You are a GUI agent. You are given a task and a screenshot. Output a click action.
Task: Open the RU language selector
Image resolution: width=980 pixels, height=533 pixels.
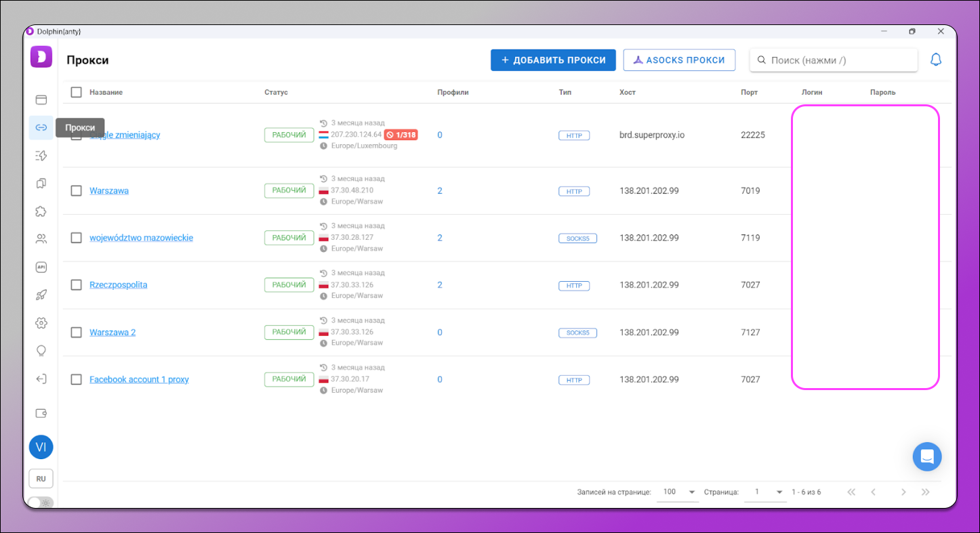click(x=41, y=478)
